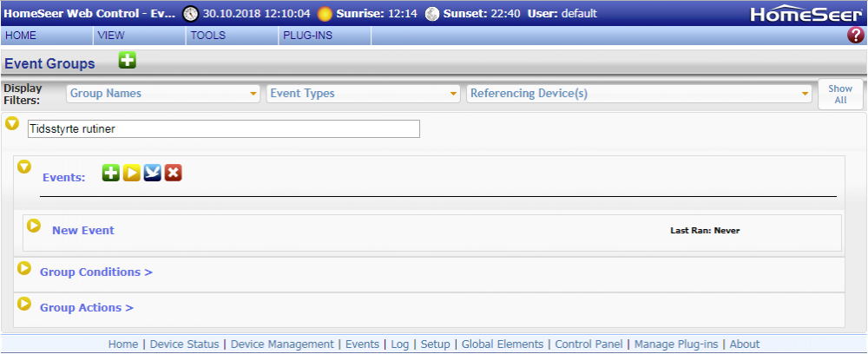868x354 pixels.
Task: Click the group name text field
Action: click(x=223, y=128)
